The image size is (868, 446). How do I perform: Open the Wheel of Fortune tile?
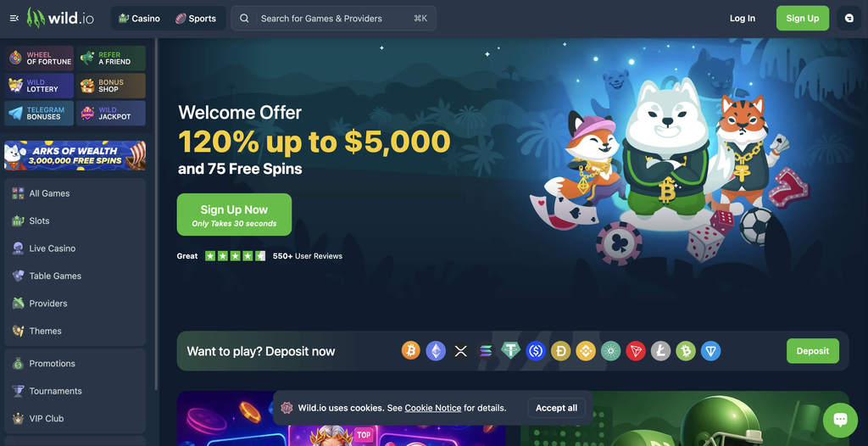tap(39, 59)
